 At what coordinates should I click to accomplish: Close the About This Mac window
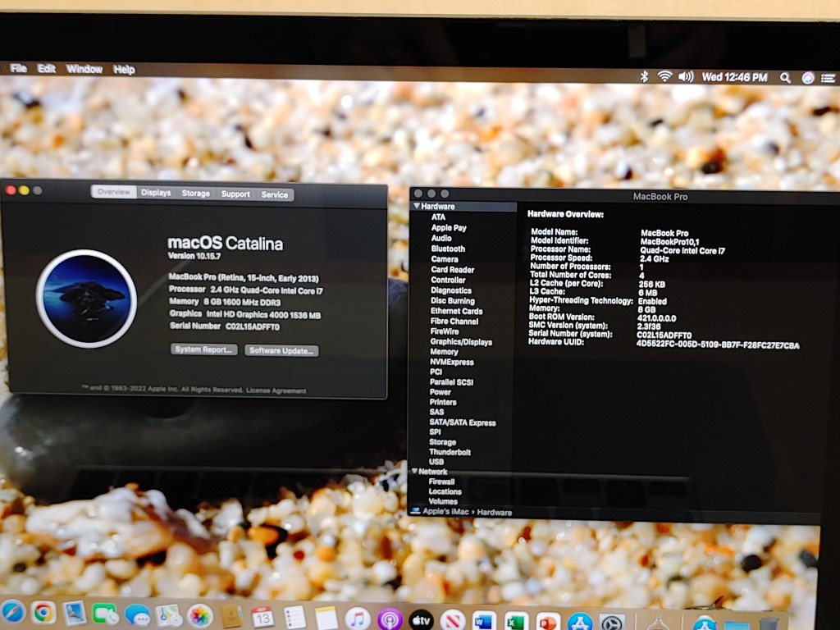pyautogui.click(x=10, y=189)
